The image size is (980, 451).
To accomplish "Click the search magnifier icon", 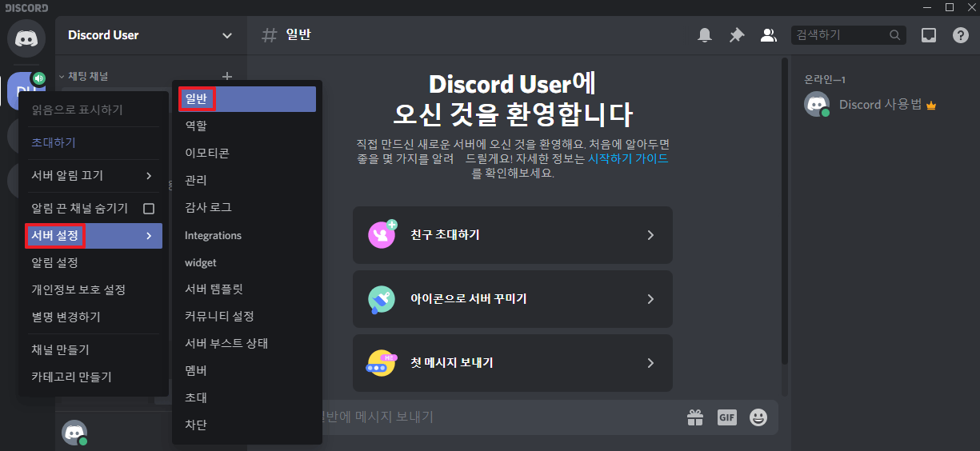I will click(x=895, y=35).
